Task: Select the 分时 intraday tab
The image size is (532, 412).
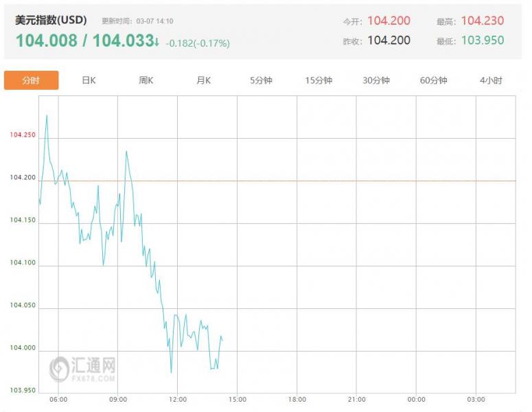Action: pyautogui.click(x=31, y=80)
